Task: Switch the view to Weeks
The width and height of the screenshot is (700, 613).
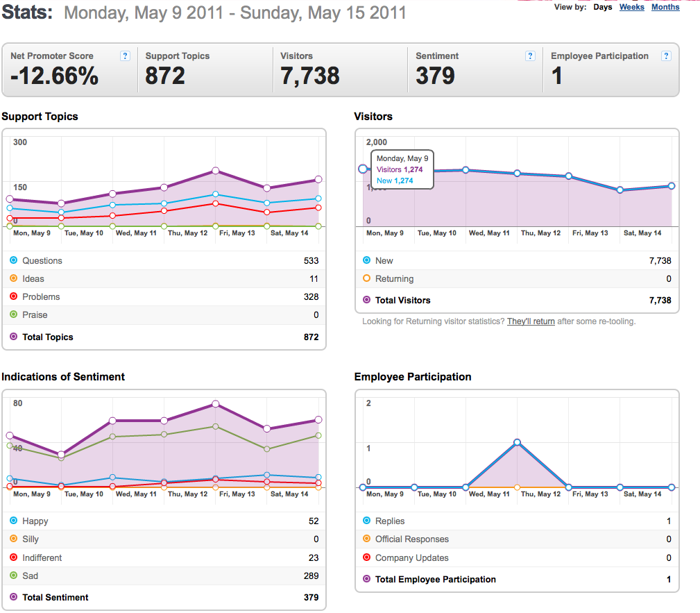Action: coord(632,7)
